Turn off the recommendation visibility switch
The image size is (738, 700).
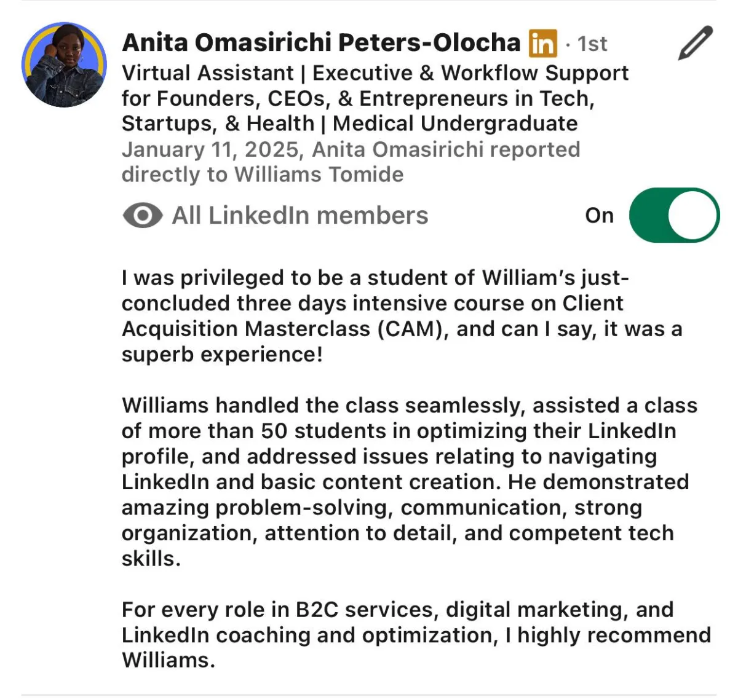click(674, 215)
